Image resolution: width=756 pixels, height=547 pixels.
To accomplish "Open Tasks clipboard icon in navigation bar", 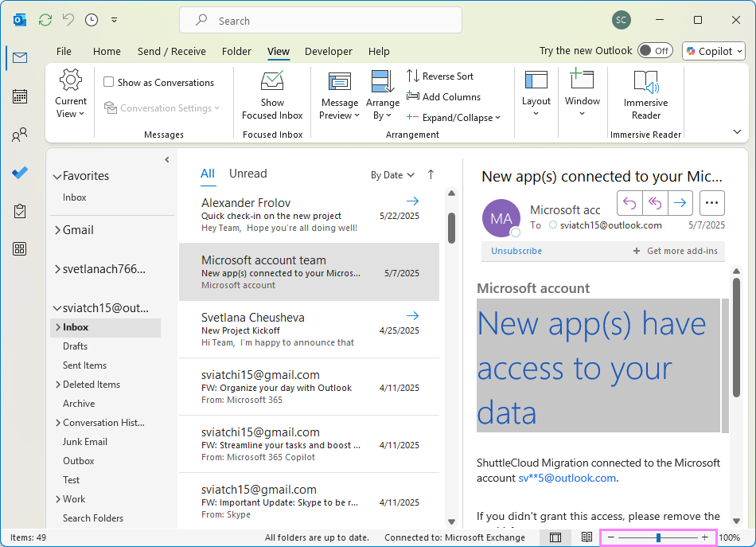I will [x=20, y=211].
